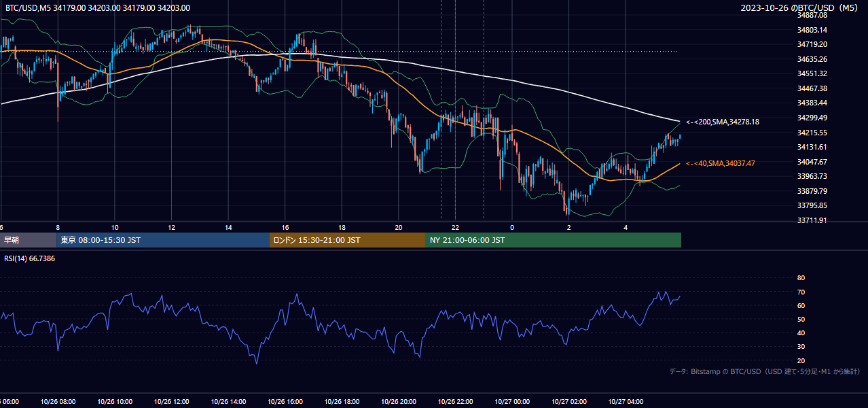Select price axis label 34887.08
Viewport: 868px width, 408px height.
[x=812, y=15]
